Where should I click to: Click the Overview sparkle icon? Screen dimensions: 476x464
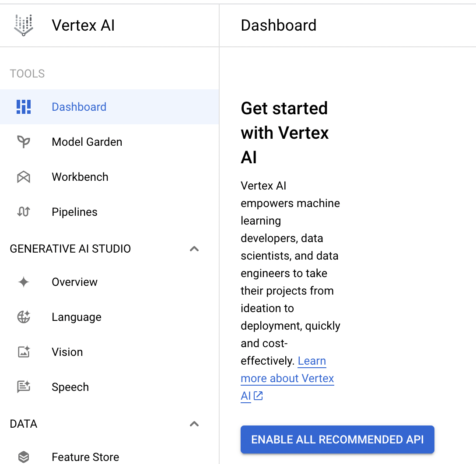coord(24,282)
